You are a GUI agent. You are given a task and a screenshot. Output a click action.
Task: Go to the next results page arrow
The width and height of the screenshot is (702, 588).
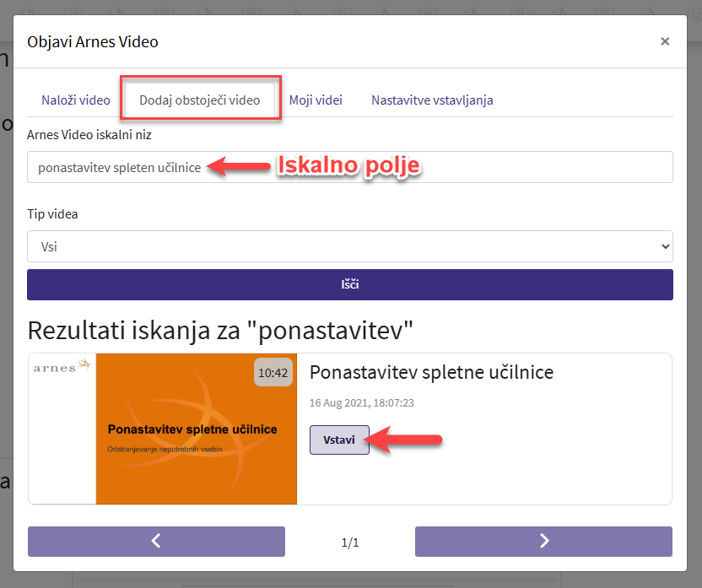click(x=543, y=542)
